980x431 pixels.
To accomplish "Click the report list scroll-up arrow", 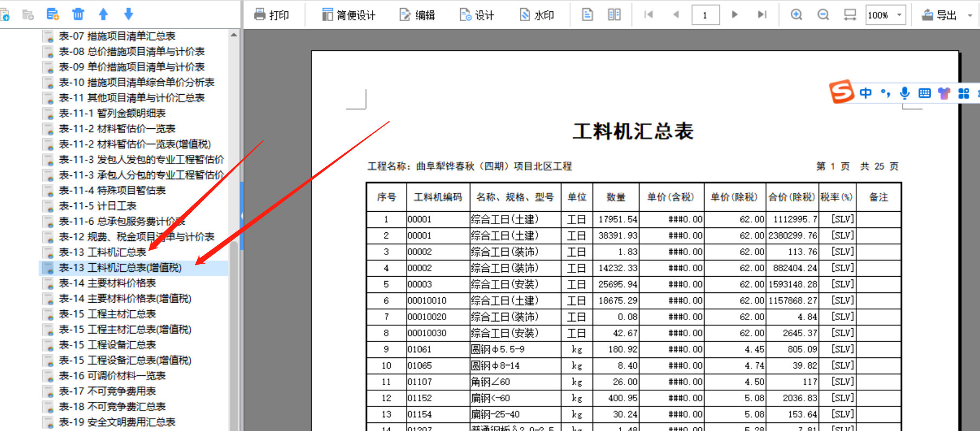I will (x=234, y=35).
